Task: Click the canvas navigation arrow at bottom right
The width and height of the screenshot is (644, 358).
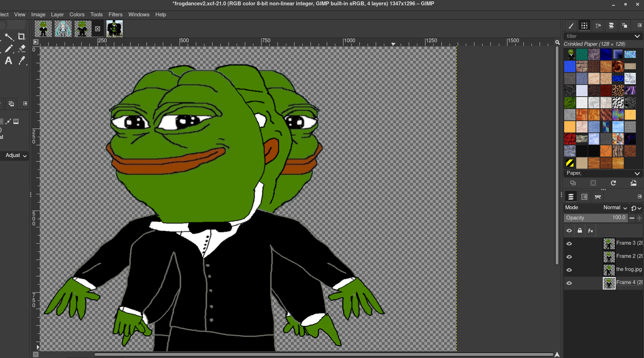Action: point(557,354)
